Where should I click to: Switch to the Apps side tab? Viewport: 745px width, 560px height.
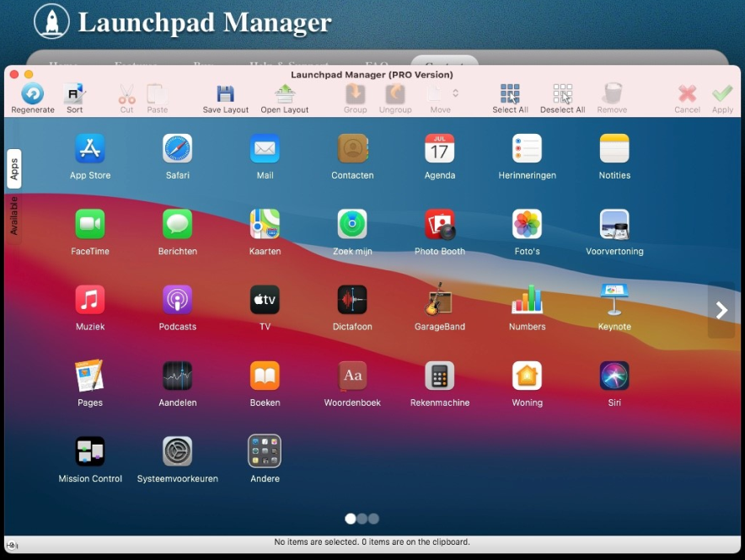(x=13, y=169)
